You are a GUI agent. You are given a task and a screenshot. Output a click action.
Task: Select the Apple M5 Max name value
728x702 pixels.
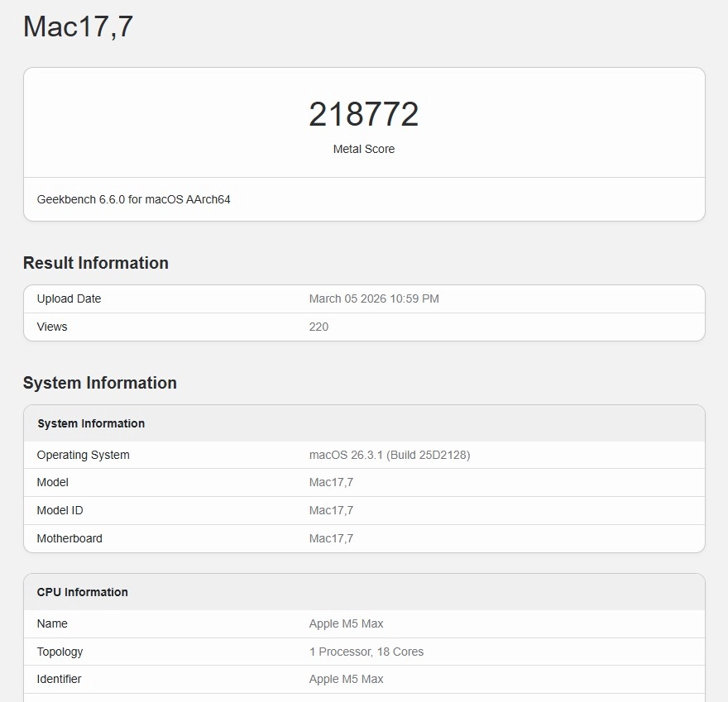[346, 623]
